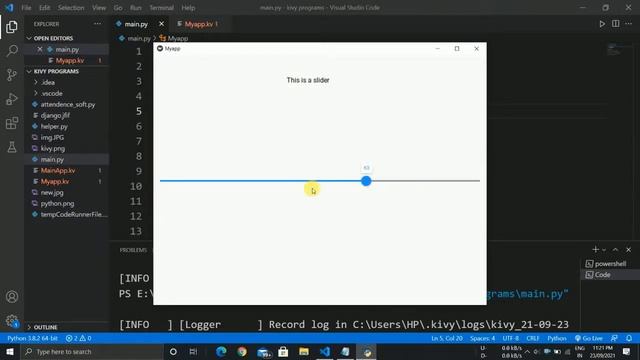The height and width of the screenshot is (360, 640).
Task: Open the Testing flask icon view
Action: [x=12, y=147]
